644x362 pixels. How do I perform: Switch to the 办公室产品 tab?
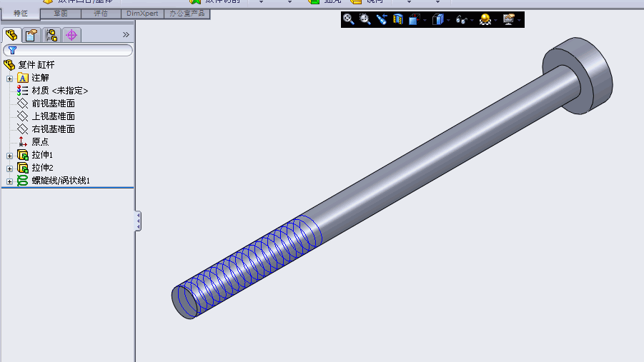(187, 14)
